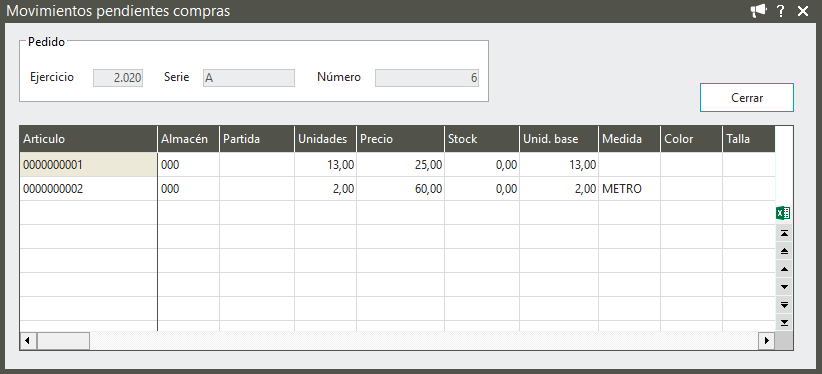
Task: Go to next page of records
Action: [x=784, y=305]
